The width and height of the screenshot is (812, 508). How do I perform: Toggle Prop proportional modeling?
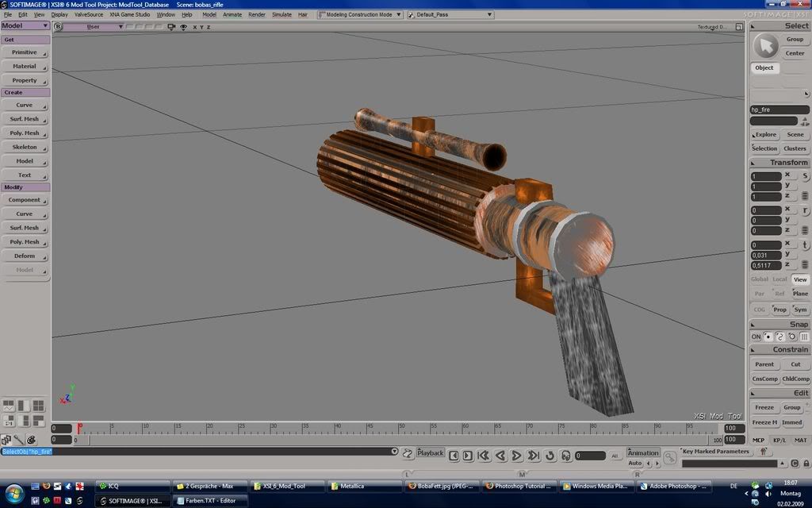click(780, 310)
